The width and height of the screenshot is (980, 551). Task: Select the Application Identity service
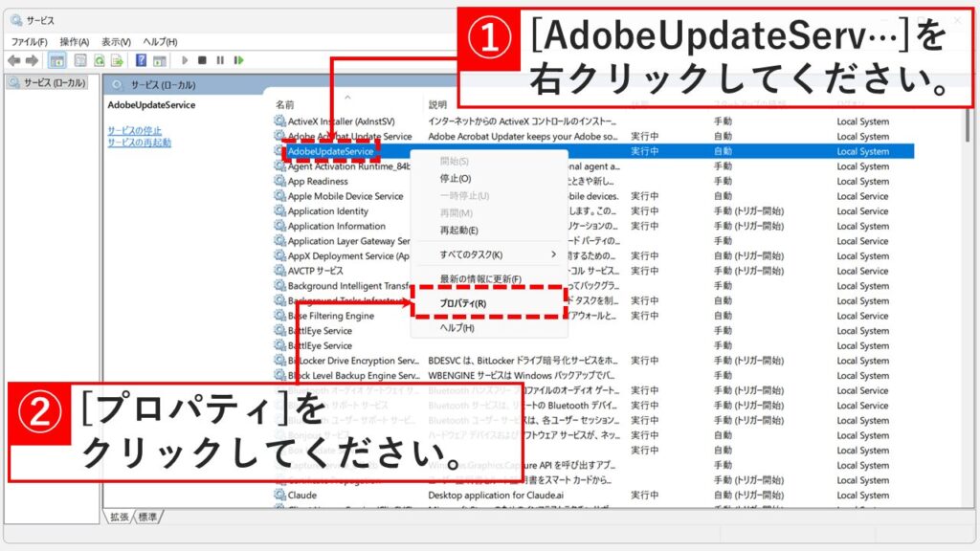327,211
